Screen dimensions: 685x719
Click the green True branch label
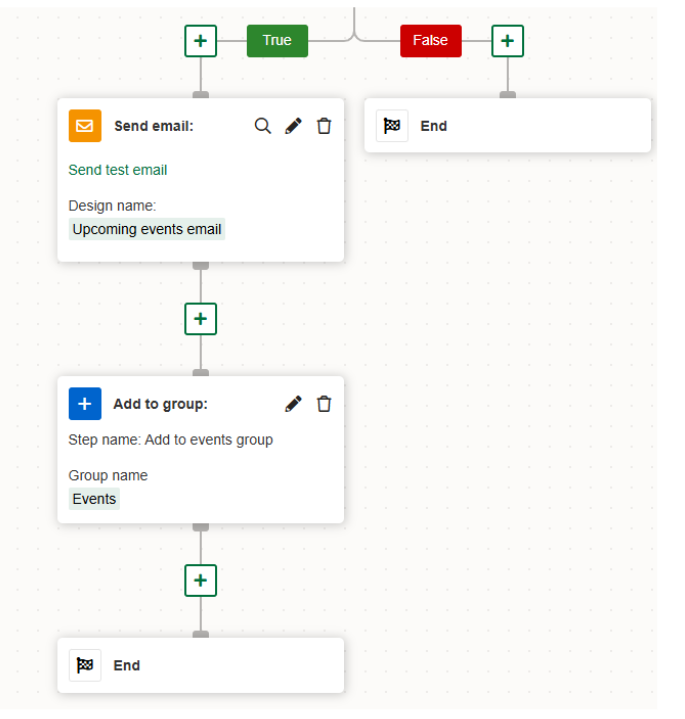click(x=277, y=41)
